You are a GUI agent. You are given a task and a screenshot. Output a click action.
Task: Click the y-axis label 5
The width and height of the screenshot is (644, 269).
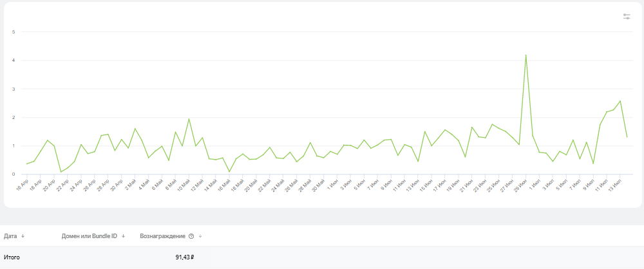14,32
